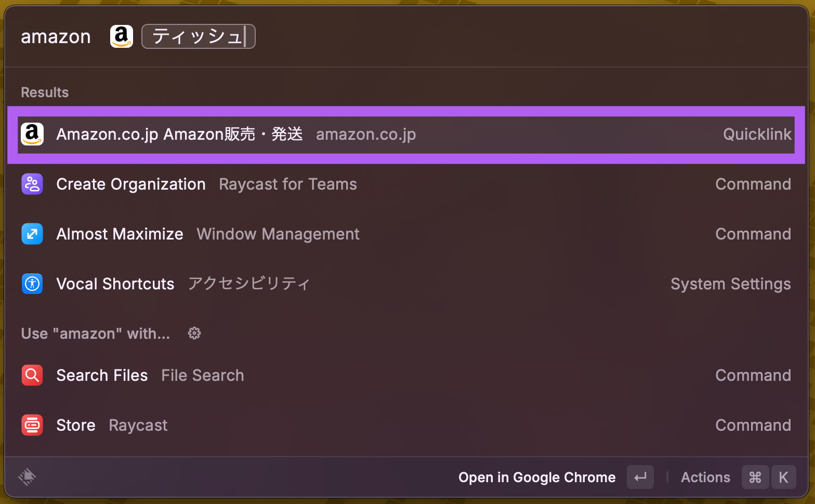Click the Raycast logo icon in the footer
Viewport: 815px width, 504px height.
point(27,477)
